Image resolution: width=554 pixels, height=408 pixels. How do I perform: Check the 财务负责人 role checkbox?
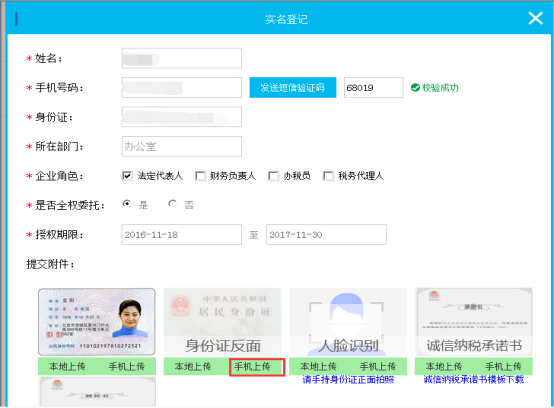point(200,176)
